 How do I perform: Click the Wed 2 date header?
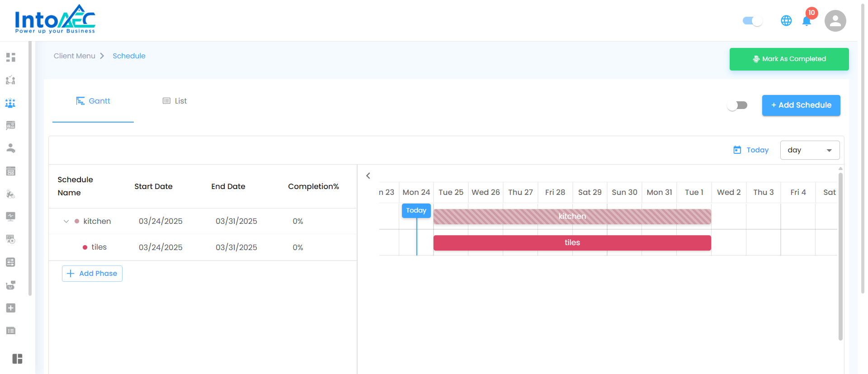[729, 192]
